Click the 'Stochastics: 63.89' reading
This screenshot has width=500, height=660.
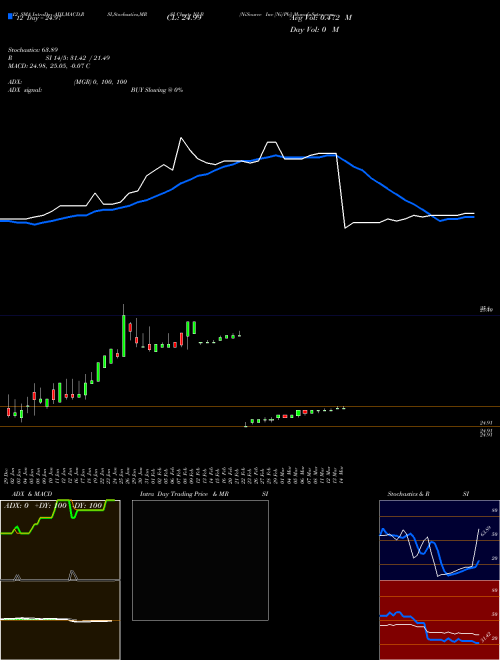pyautogui.click(x=33, y=50)
